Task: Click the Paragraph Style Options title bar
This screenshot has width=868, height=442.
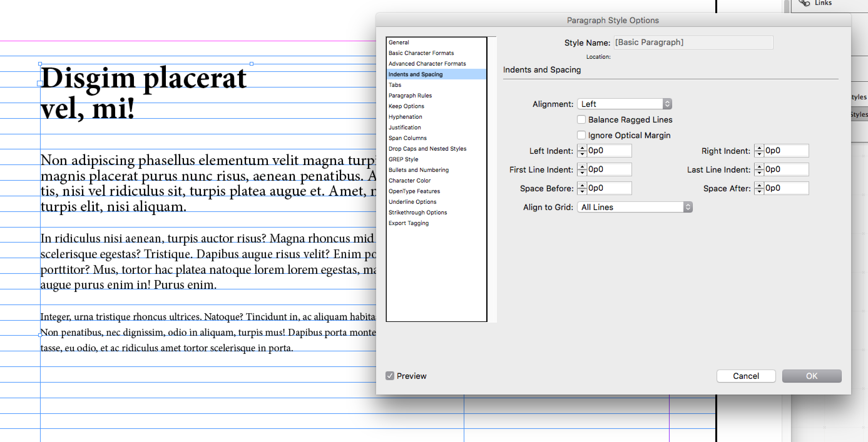Action: tap(613, 20)
